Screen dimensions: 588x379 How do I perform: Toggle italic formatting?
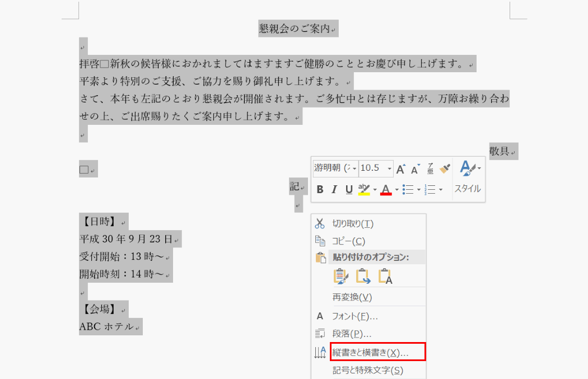pos(334,189)
